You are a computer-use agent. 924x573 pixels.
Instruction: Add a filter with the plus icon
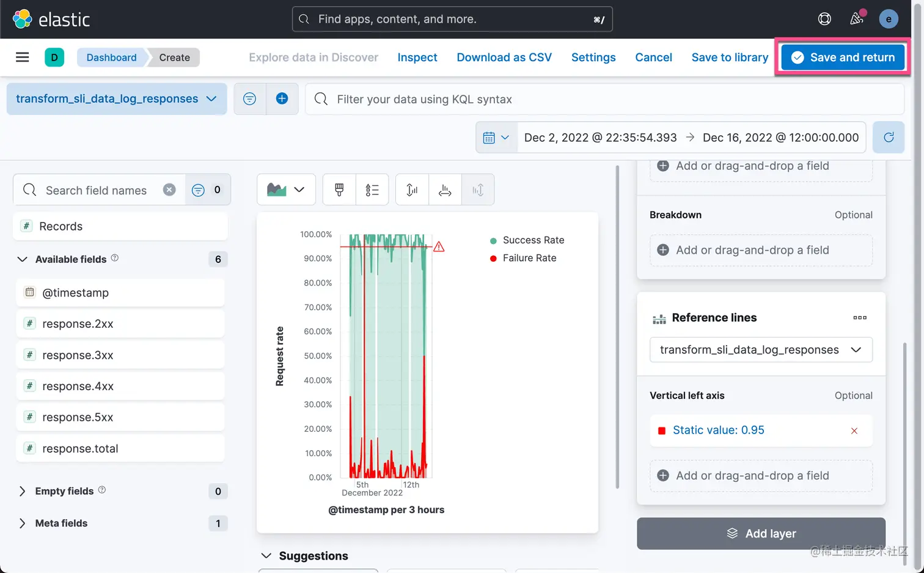[x=282, y=98]
